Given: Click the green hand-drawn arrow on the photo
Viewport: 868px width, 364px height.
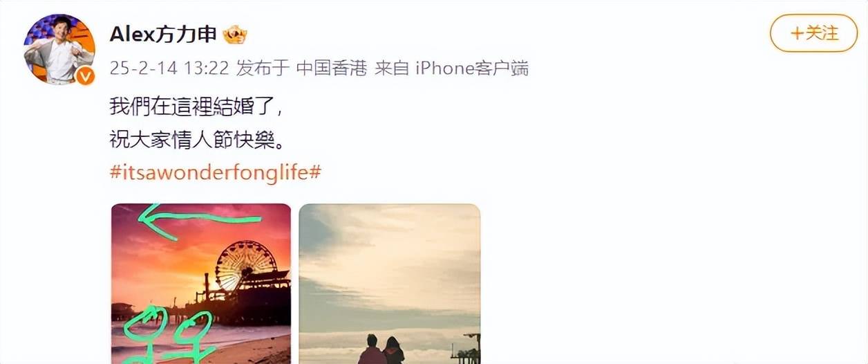Looking at the screenshot, I should (199, 221).
